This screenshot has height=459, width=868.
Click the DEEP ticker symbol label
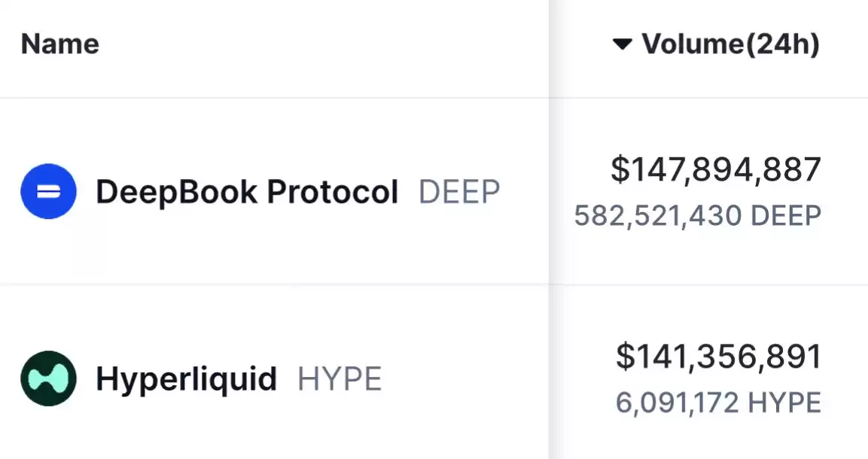(459, 192)
